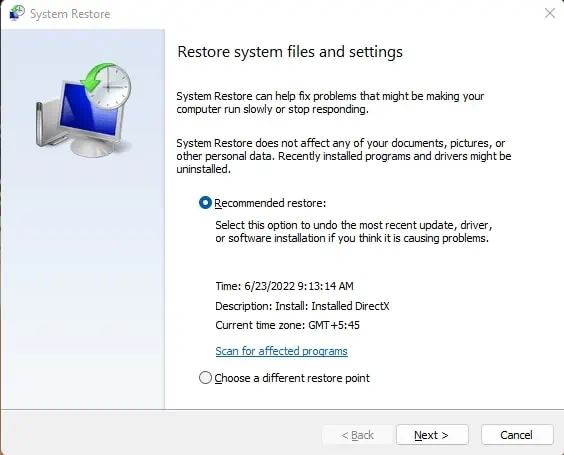This screenshot has width=564, height=455.
Task: Open the Scan for affected programs link
Action: [x=281, y=351]
